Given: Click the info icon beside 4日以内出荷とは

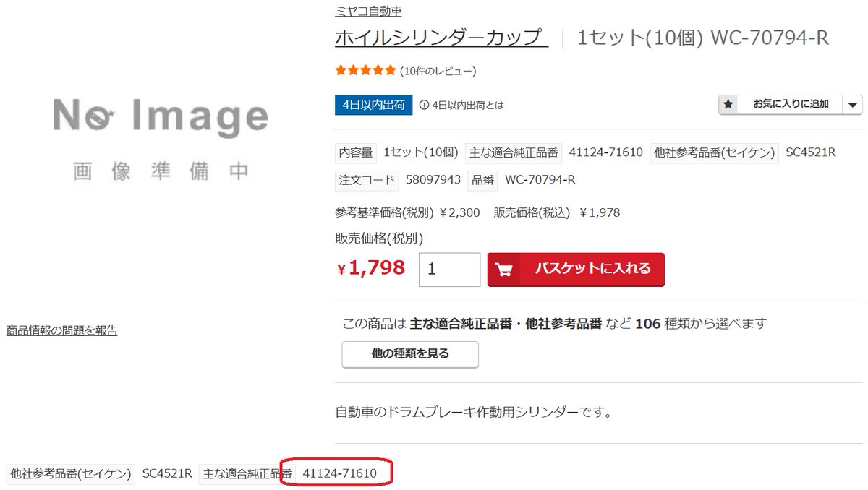Looking at the screenshot, I should coord(424,105).
